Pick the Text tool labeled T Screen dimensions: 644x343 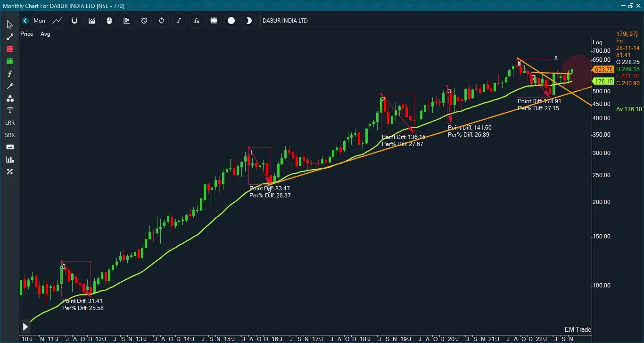[x=9, y=110]
